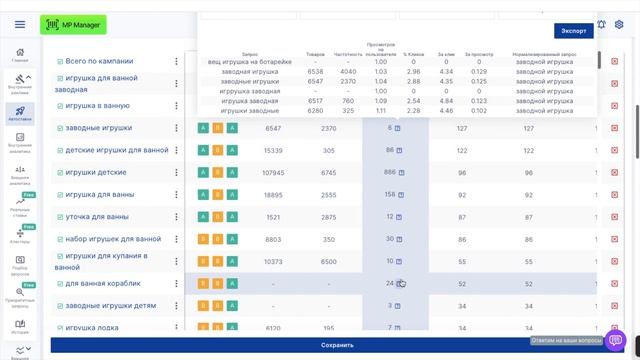Open calendar icon in набор игрушек для ванной row
The height and width of the screenshot is (360, 640).
pos(399,239)
